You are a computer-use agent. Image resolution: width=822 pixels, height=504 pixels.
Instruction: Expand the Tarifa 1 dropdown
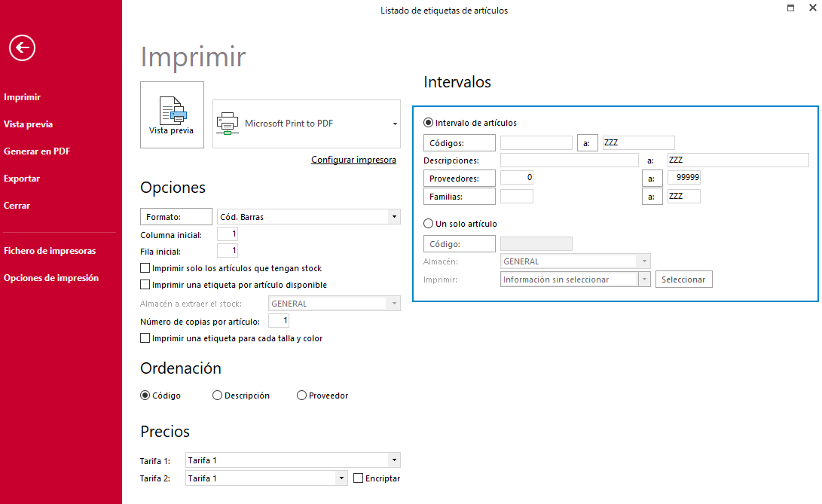(394, 460)
